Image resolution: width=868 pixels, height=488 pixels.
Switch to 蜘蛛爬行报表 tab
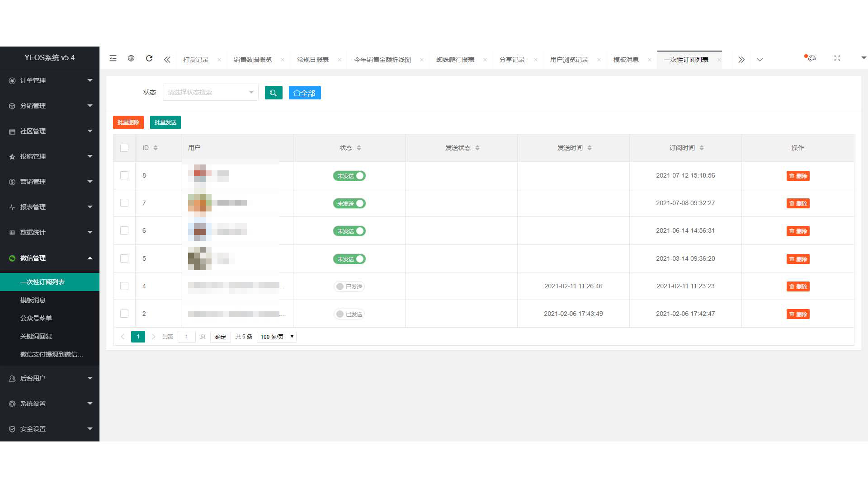(x=455, y=60)
